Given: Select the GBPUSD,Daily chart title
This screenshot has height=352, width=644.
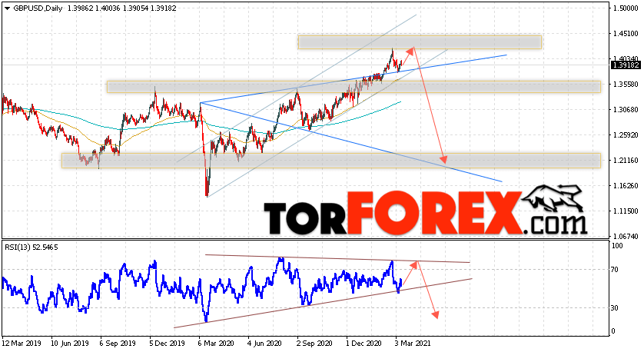Looking at the screenshot, I should click(38, 8).
